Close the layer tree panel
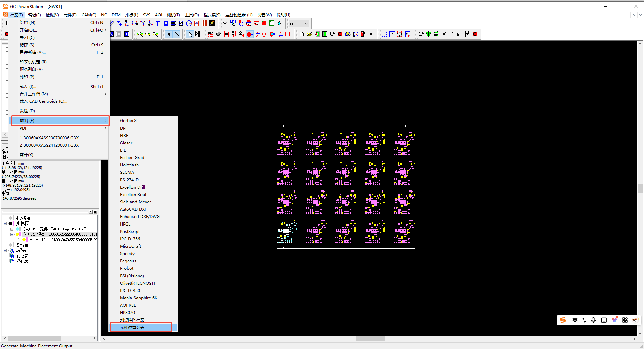The width and height of the screenshot is (644, 349). (x=95, y=212)
